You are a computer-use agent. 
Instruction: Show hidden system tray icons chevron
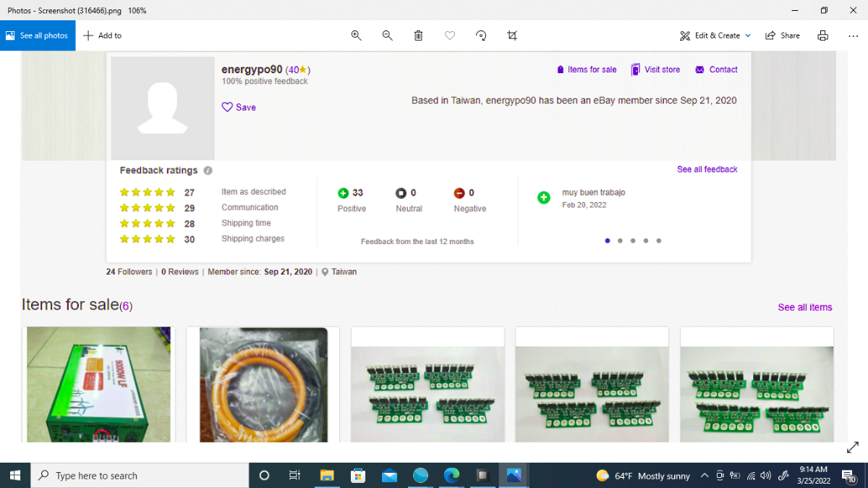click(705, 476)
